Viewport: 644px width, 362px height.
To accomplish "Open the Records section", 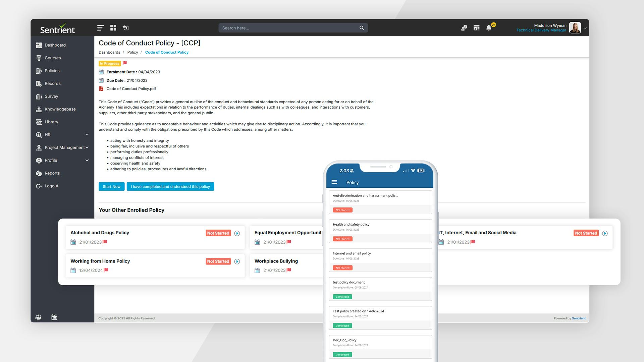I will 53,83.
